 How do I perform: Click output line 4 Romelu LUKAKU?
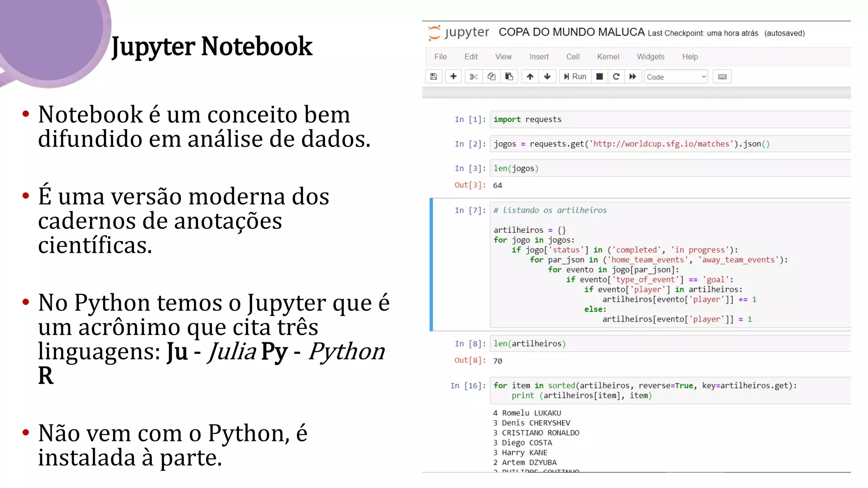(x=527, y=413)
